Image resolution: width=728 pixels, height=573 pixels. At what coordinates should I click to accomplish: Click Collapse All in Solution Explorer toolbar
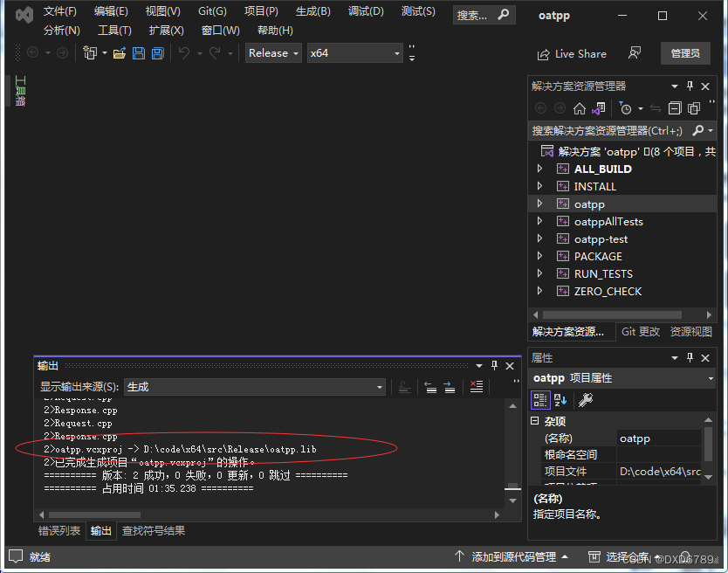point(676,108)
